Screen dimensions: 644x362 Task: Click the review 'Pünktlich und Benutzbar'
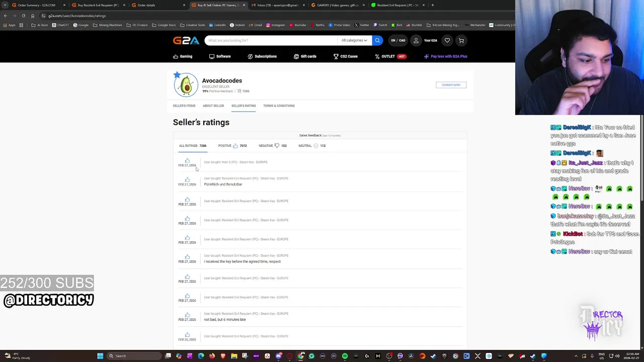pos(223,185)
